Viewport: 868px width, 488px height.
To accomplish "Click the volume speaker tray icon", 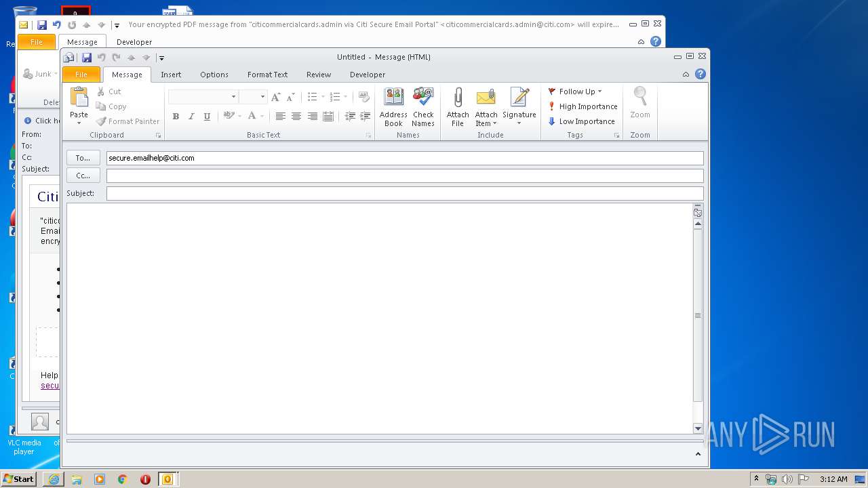I will [x=787, y=479].
